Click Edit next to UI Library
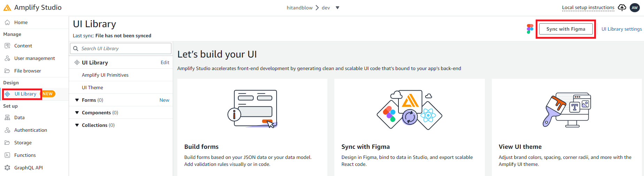 click(x=165, y=62)
